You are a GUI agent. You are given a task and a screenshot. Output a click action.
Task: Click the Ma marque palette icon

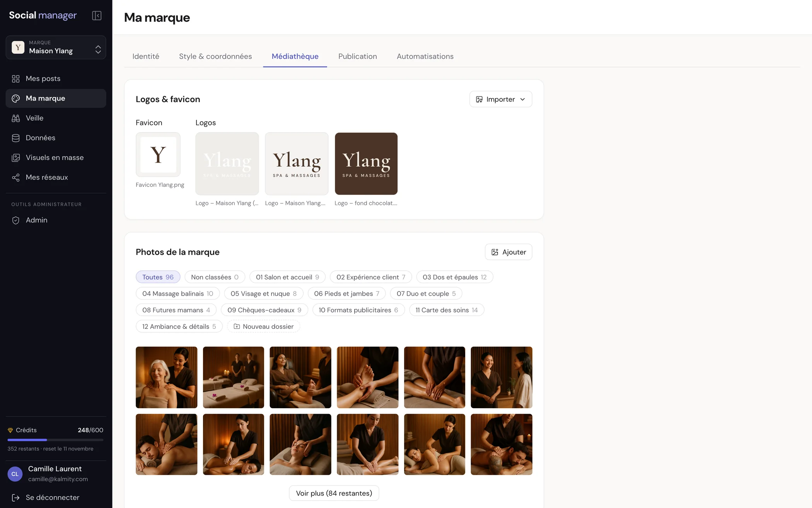[x=15, y=98]
